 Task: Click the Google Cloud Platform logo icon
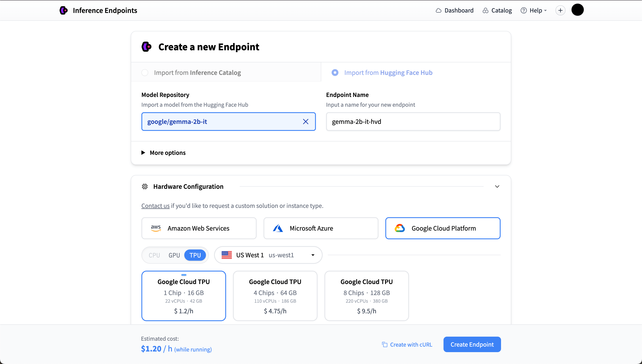click(400, 228)
